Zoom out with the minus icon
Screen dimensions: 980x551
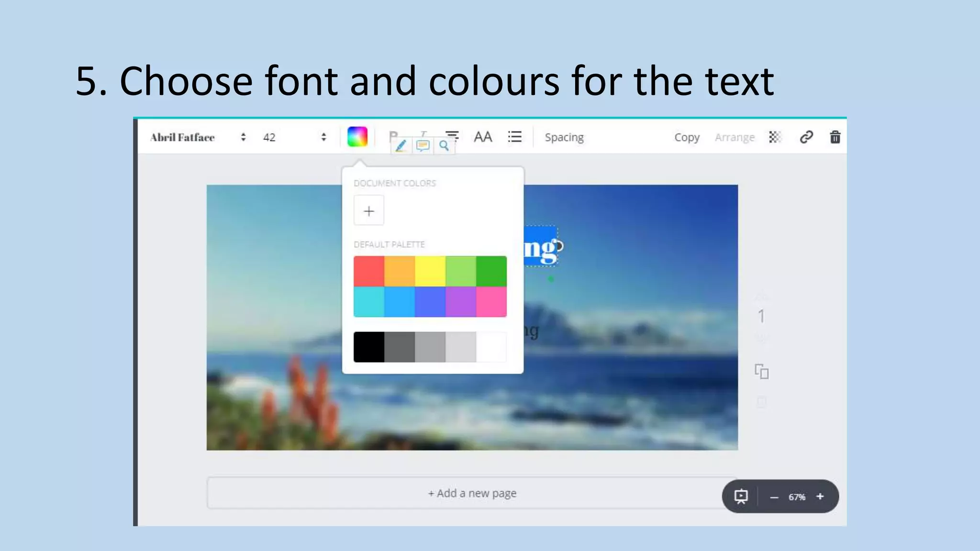(774, 497)
